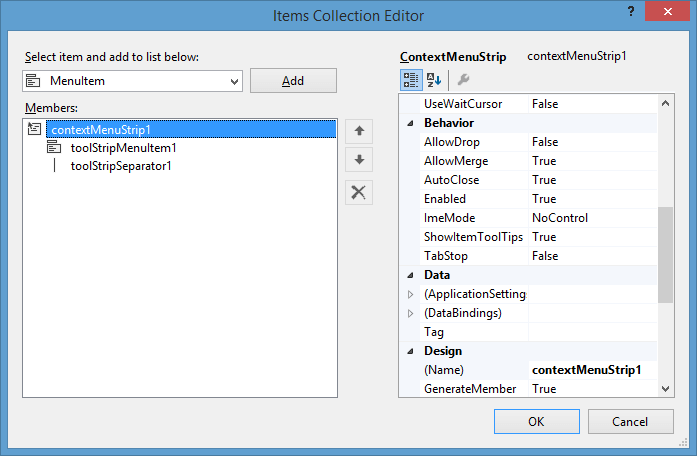Collapse the Data category
The height and width of the screenshot is (456, 697).
[x=410, y=275]
